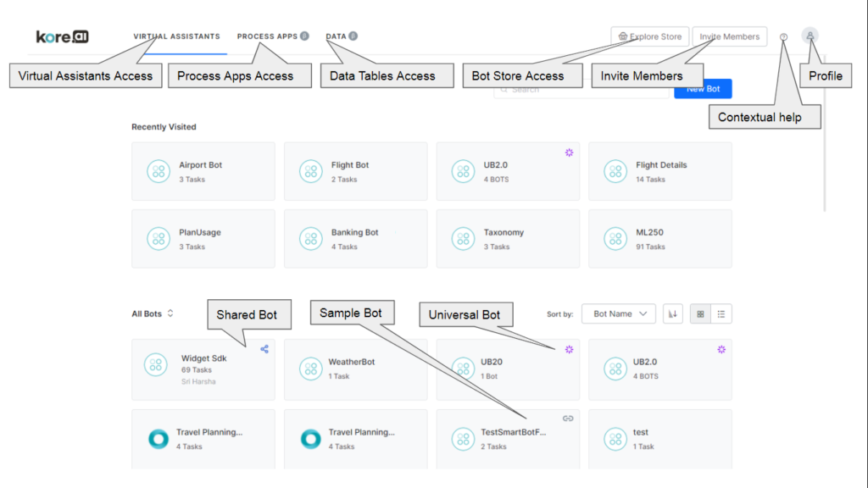Toggle the sort order direction button

pos(672,313)
